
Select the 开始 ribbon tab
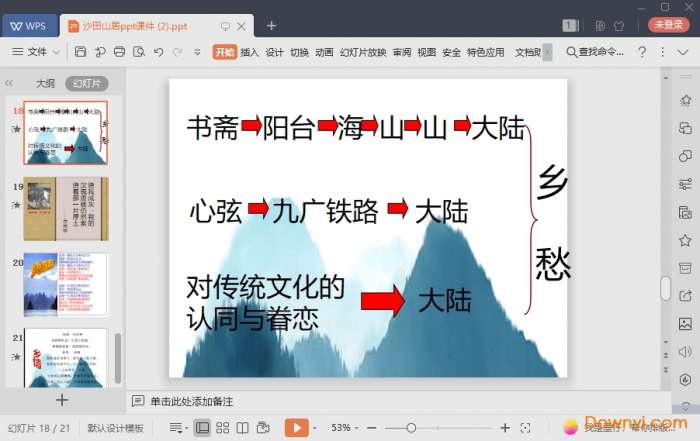tap(225, 52)
